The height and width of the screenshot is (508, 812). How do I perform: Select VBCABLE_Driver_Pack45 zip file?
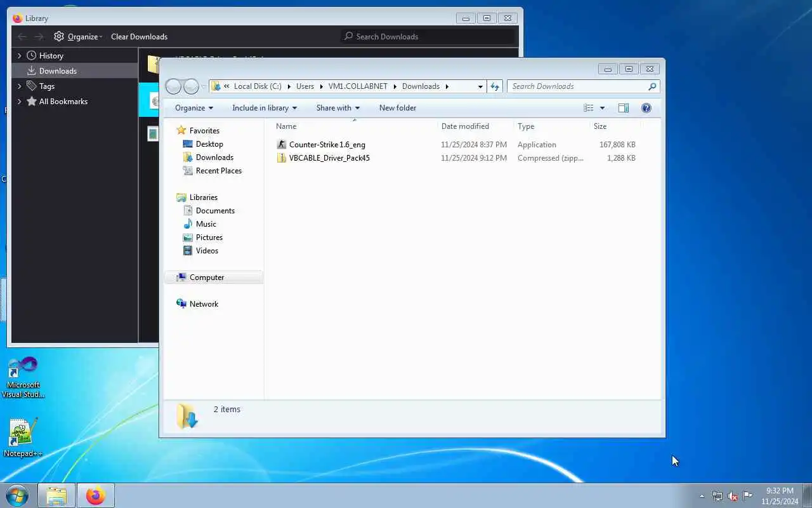(323, 158)
